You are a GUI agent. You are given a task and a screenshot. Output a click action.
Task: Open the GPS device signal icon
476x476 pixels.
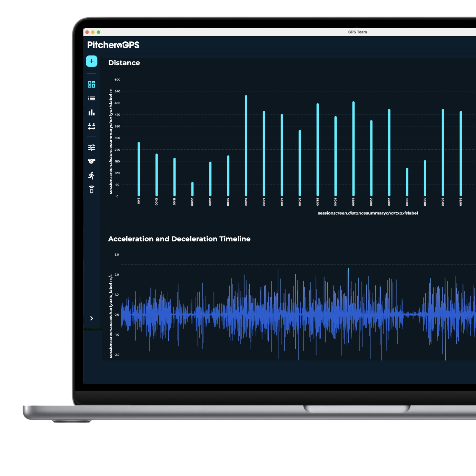coord(91,189)
